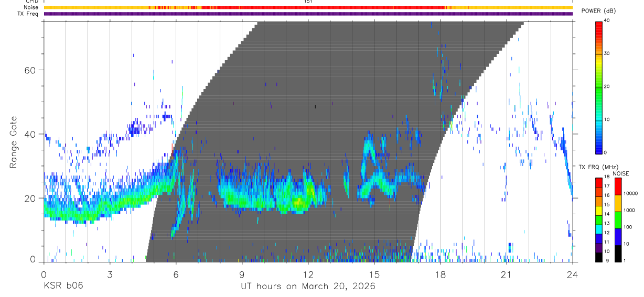644x297 pixels.
Task: Pick the red top segment of TX FRQ legend
Action: [x=599, y=182]
